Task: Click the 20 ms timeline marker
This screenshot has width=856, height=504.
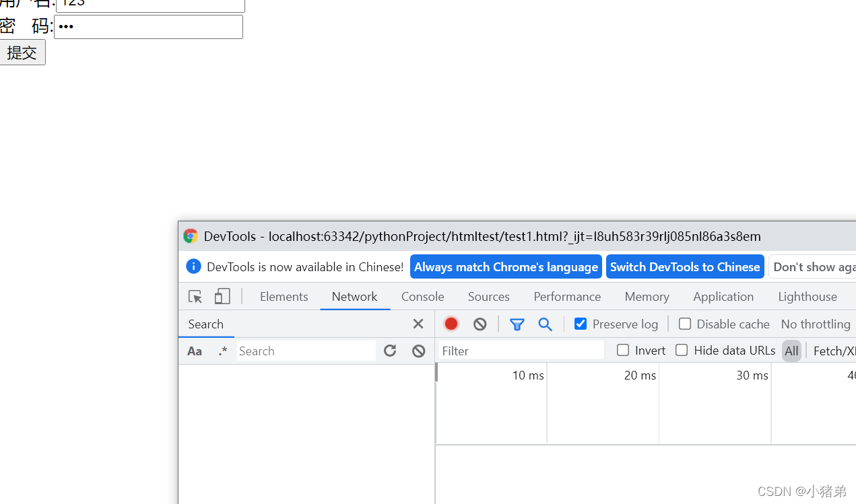Action: click(x=640, y=375)
